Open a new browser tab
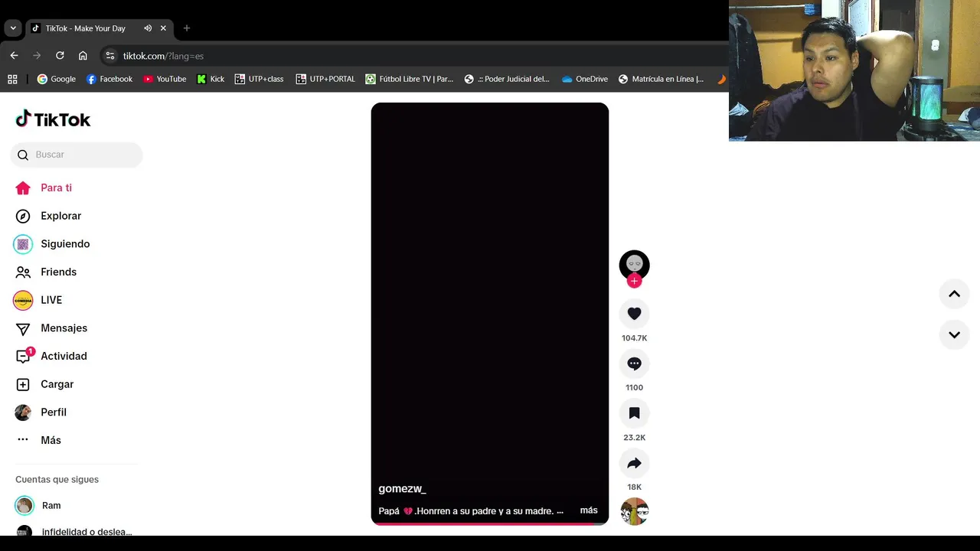Screen dimensions: 980x551 [x=187, y=28]
